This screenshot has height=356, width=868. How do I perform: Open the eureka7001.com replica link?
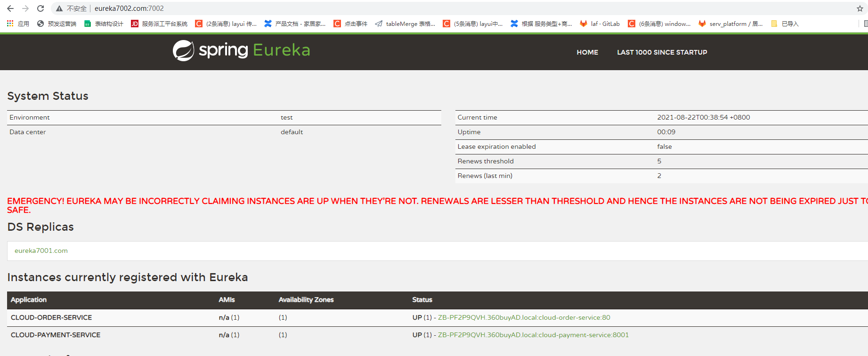point(41,251)
